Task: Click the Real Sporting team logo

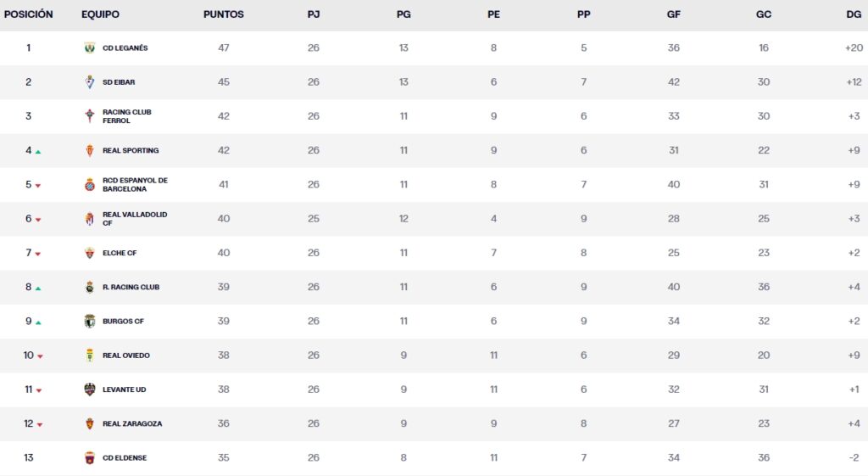Action: pos(90,150)
